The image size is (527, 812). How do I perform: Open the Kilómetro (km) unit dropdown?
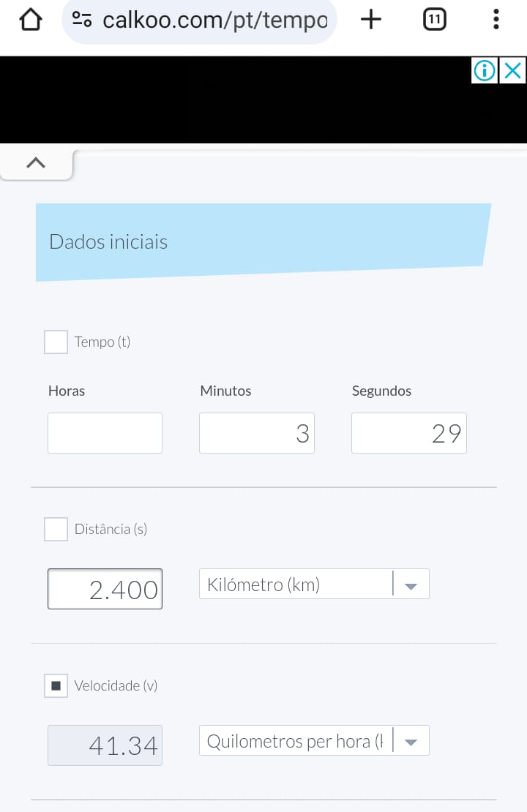tap(314, 584)
